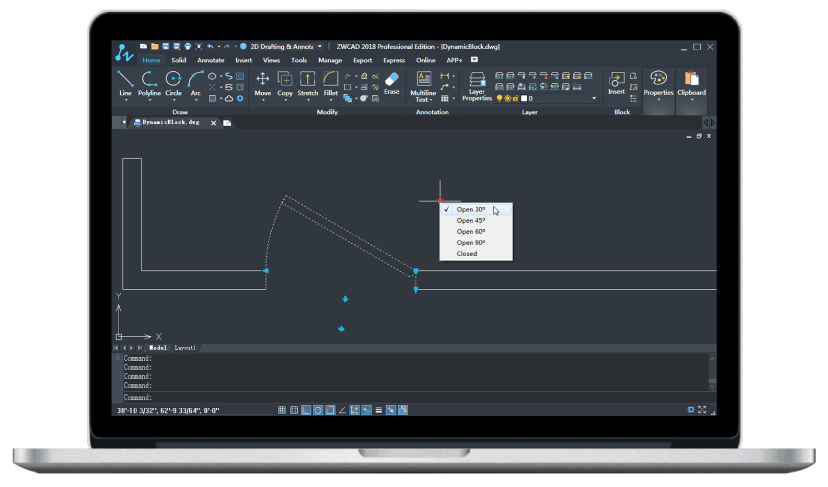Screen dimensions: 828x487
Task: Expand the layer selection dropdown
Action: click(594, 98)
